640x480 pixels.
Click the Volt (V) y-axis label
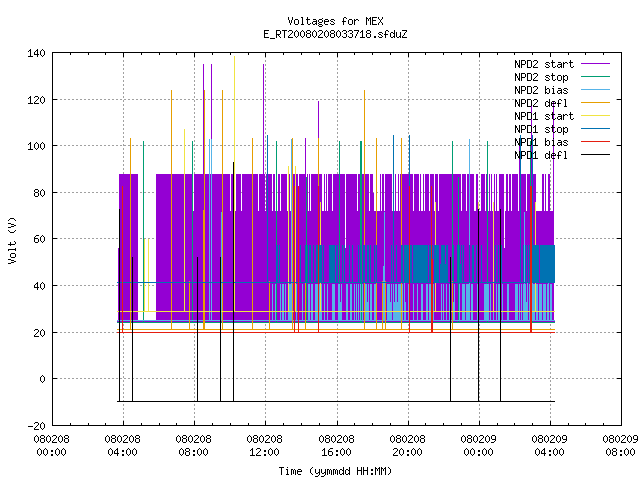(12, 240)
